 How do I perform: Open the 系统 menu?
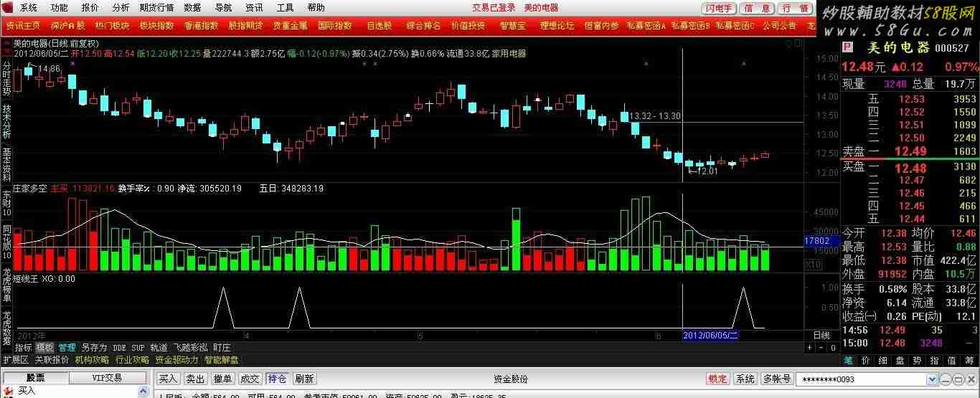pos(29,8)
